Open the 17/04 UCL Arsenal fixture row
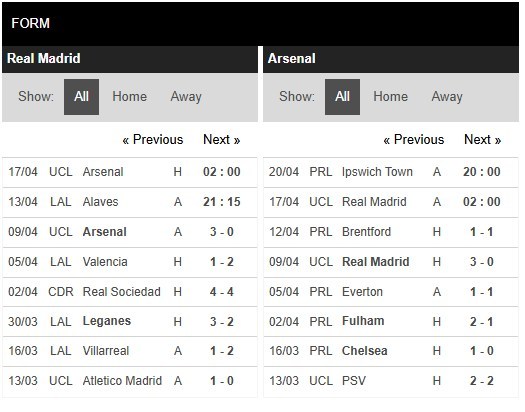Image resolution: width=525 pixels, height=412 pixels. (x=130, y=172)
